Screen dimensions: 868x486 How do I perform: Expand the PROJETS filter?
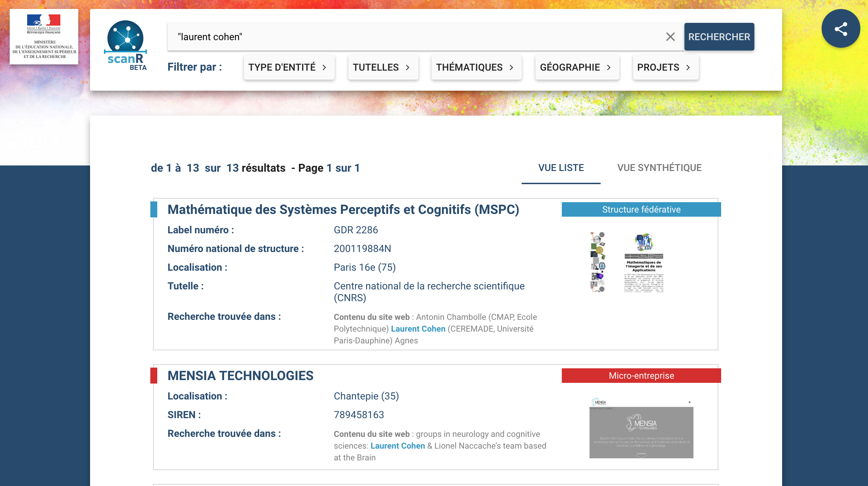(x=666, y=67)
